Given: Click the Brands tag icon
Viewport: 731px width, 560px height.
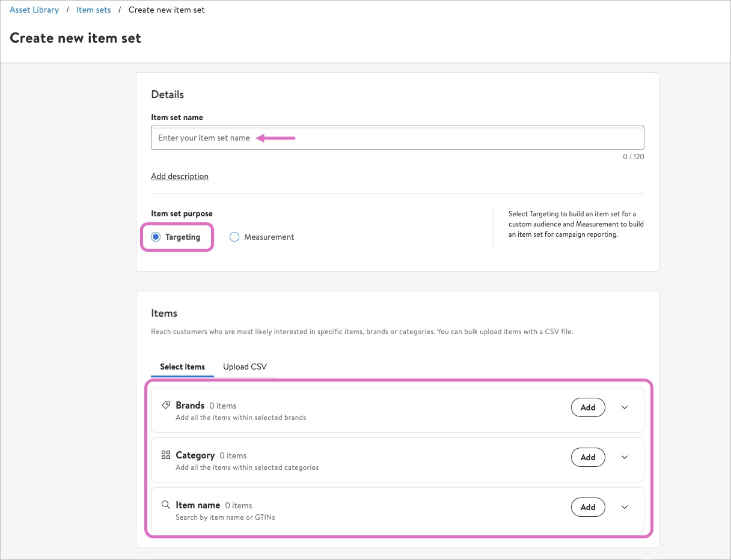Looking at the screenshot, I should [167, 406].
